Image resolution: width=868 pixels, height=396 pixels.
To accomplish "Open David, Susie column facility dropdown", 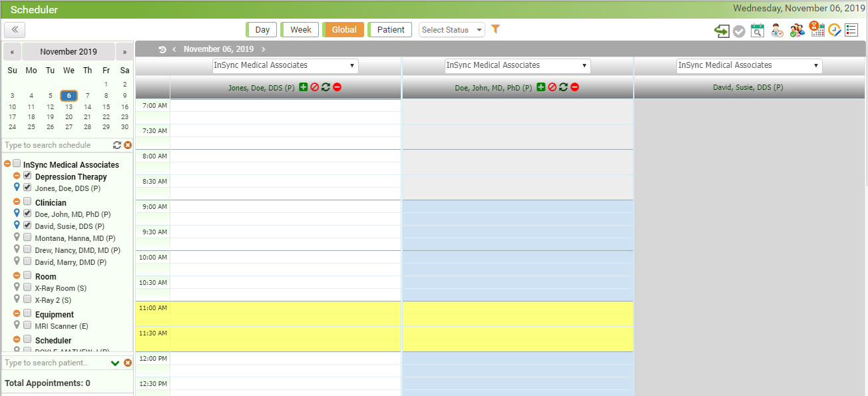I will click(x=750, y=66).
